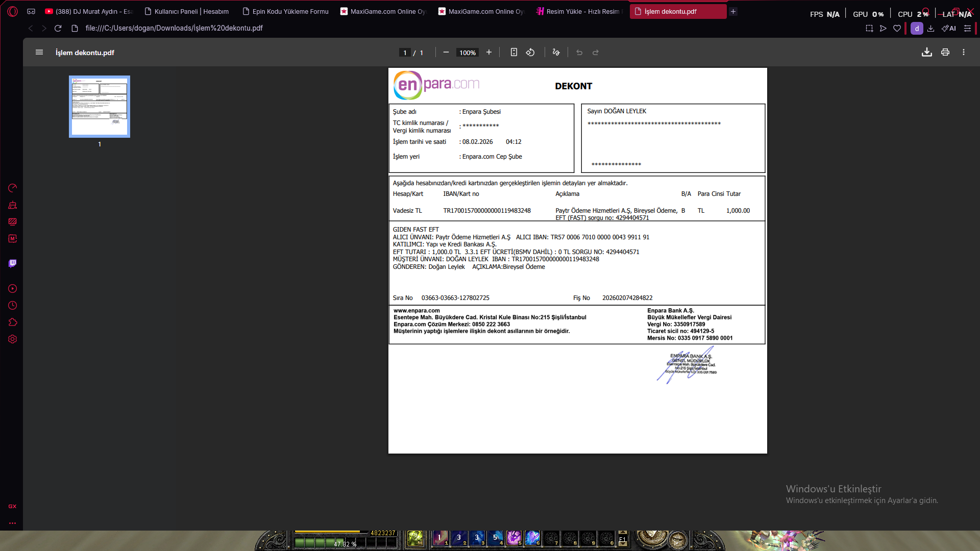Image resolution: width=980 pixels, height=551 pixels.
Task: Activate the PDF draw annotation tool
Action: click(x=556, y=52)
